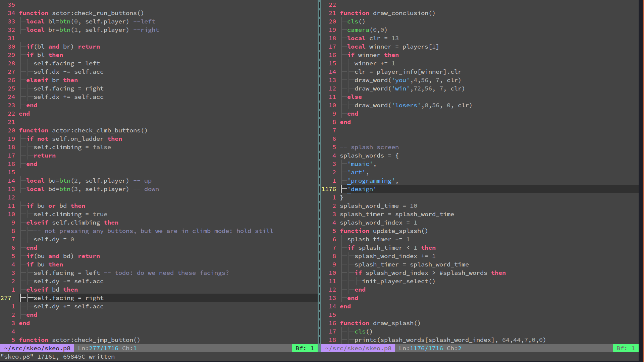This screenshot has width=644, height=362.
Task: Click the function actor:check_run_buttons() line
Action: tap(81, 13)
